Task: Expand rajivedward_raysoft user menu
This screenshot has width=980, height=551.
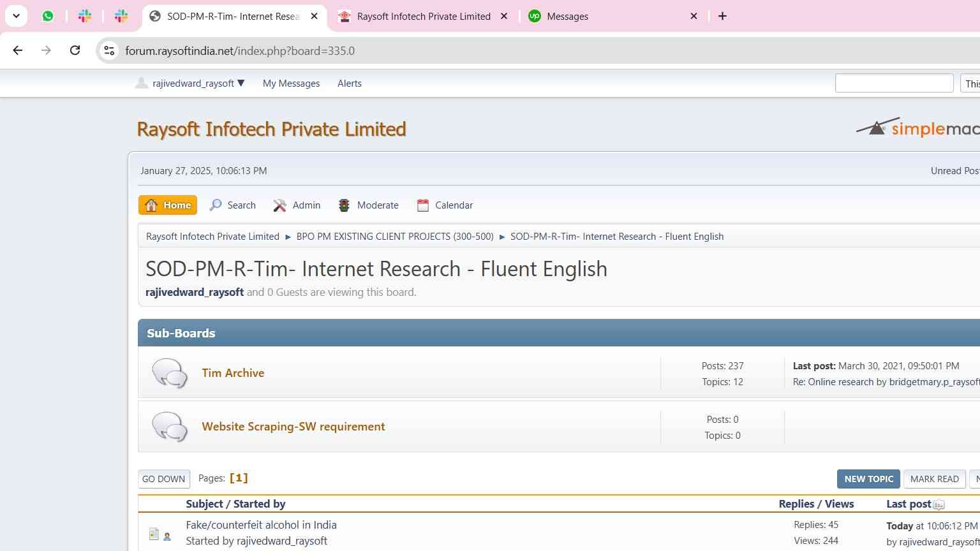Action: click(x=191, y=83)
